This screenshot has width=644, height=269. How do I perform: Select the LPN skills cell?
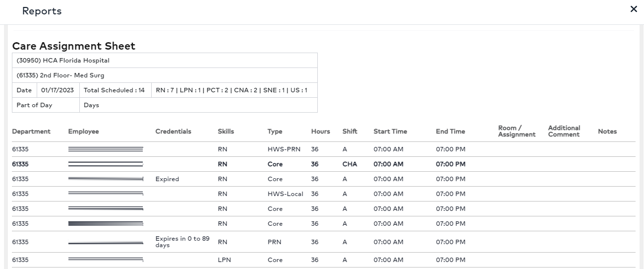coord(224,260)
